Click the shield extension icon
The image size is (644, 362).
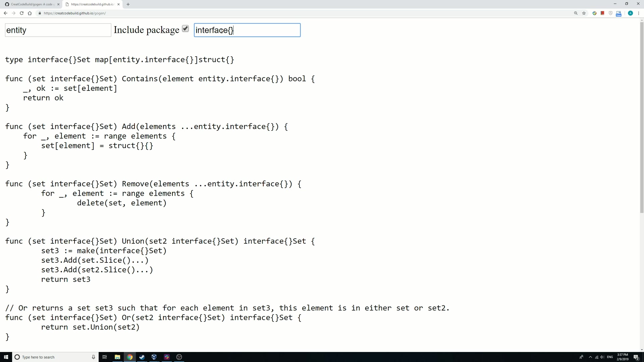click(x=610, y=13)
